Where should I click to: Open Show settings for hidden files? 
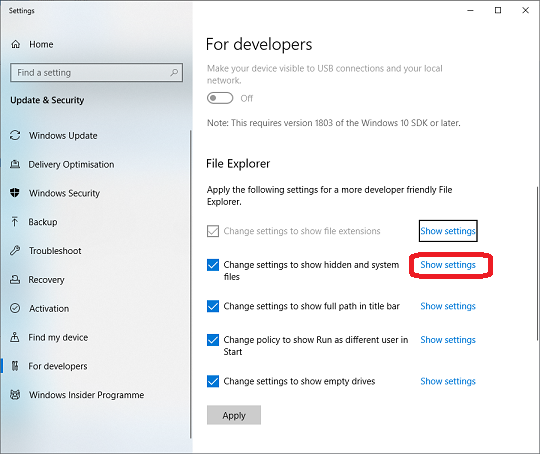pyautogui.click(x=448, y=265)
